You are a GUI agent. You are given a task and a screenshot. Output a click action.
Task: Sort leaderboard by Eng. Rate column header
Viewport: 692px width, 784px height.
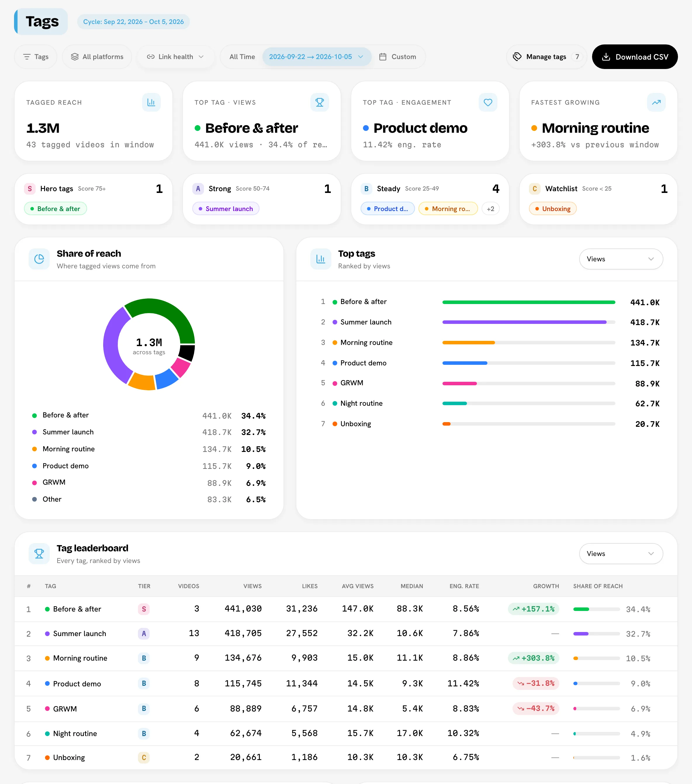click(x=464, y=586)
